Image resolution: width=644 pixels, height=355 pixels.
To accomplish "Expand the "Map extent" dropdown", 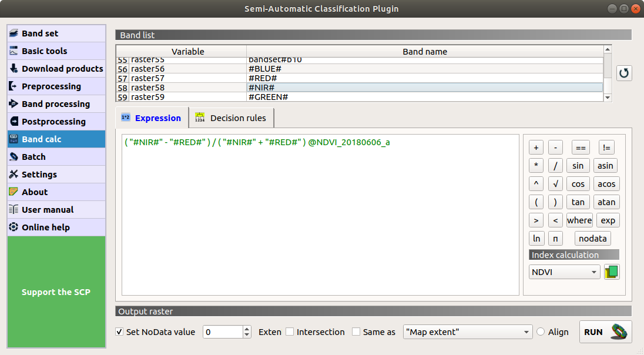I will (467, 332).
